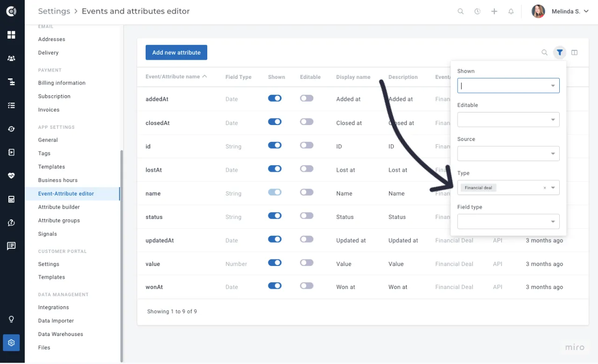Click the plus icon in the header

pos(494,11)
